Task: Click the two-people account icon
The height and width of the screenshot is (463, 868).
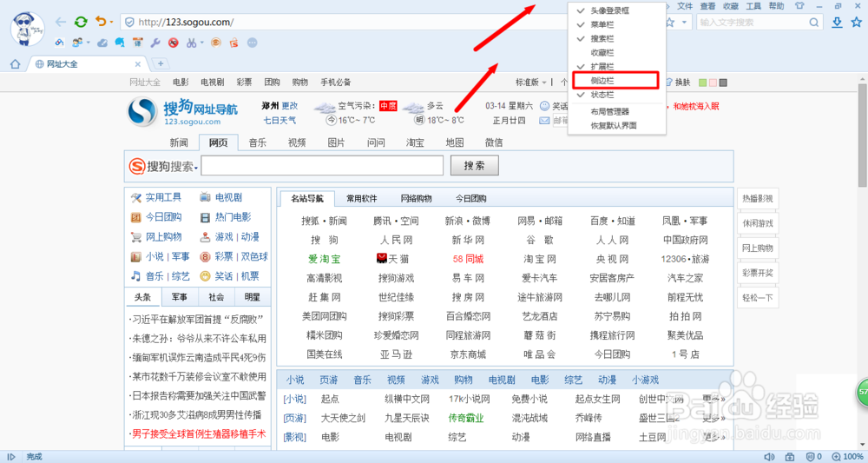Action: click(77, 43)
